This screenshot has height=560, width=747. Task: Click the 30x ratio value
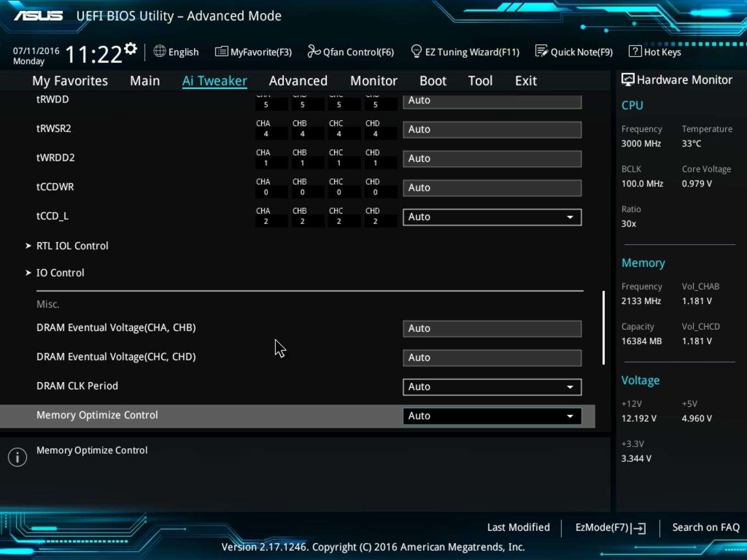pyautogui.click(x=628, y=223)
